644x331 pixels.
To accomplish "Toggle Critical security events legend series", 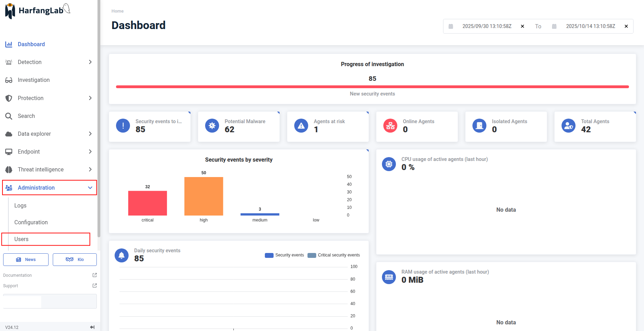I will click(x=334, y=255).
